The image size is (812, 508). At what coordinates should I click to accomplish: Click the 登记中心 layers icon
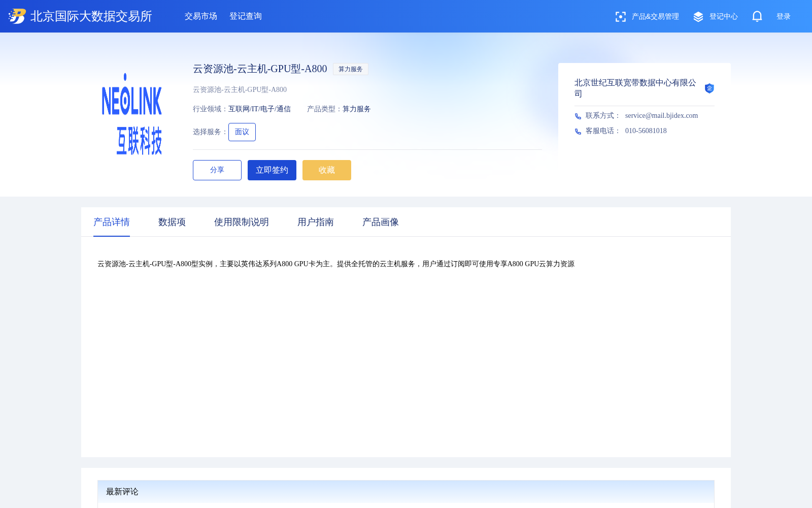click(x=698, y=17)
